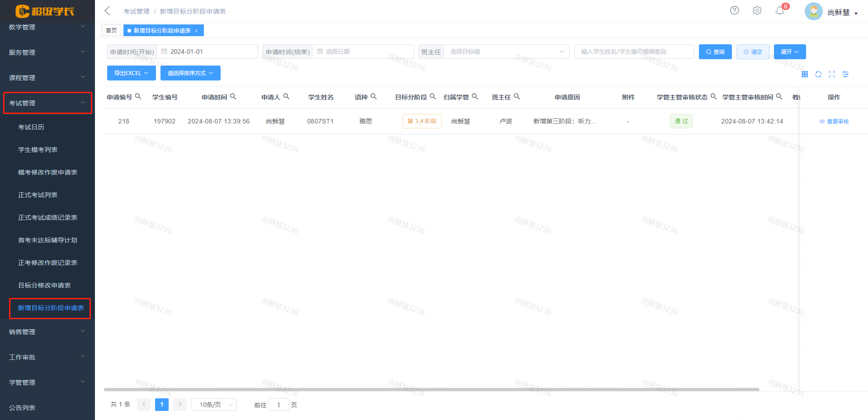The width and height of the screenshot is (868, 420).
Task: Filter the 申请编号 column via its search icon
Action: 138,96
